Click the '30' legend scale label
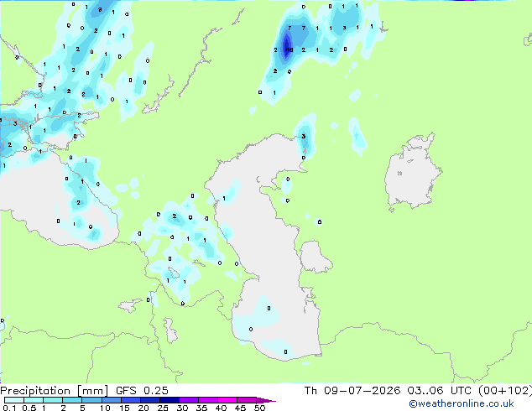Image resolution: width=532 pixels, height=411 pixels. pyautogui.click(x=182, y=408)
